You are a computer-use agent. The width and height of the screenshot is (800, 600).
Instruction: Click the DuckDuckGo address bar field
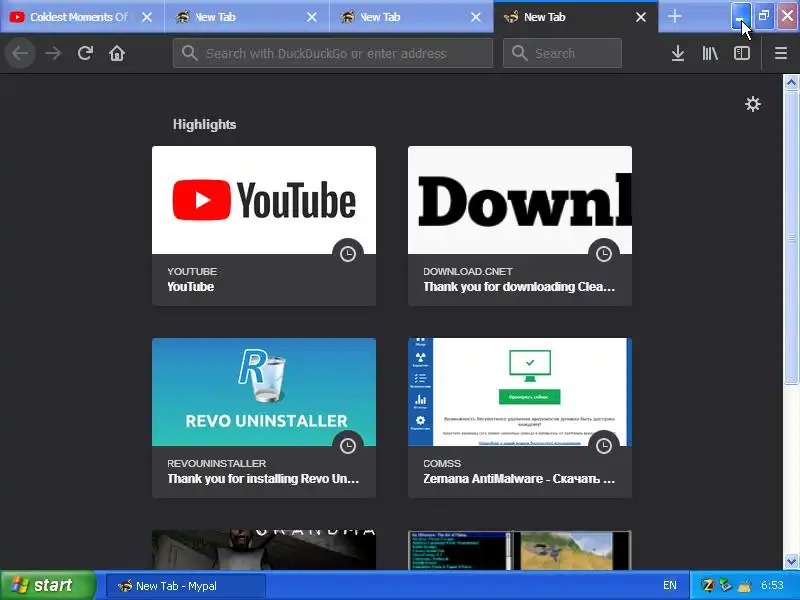[x=333, y=53]
